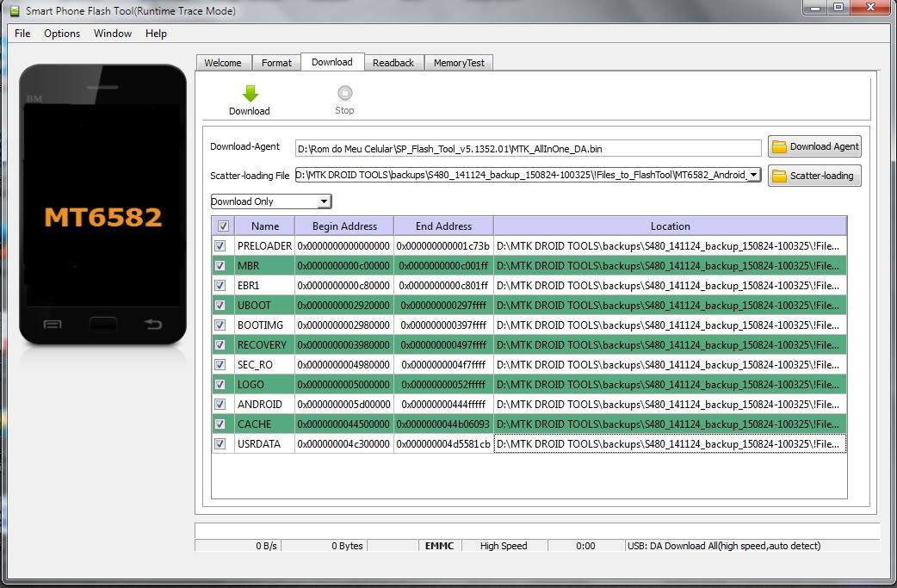Image resolution: width=897 pixels, height=588 pixels.
Task: Switch to the MemoryTest tab
Action: [459, 63]
